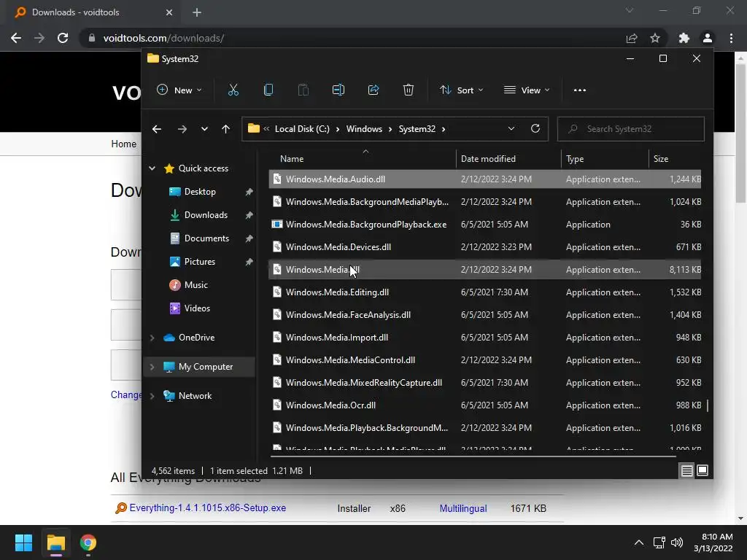Refresh the System32 folder view
Viewport: 747px width, 560px height.
point(535,128)
